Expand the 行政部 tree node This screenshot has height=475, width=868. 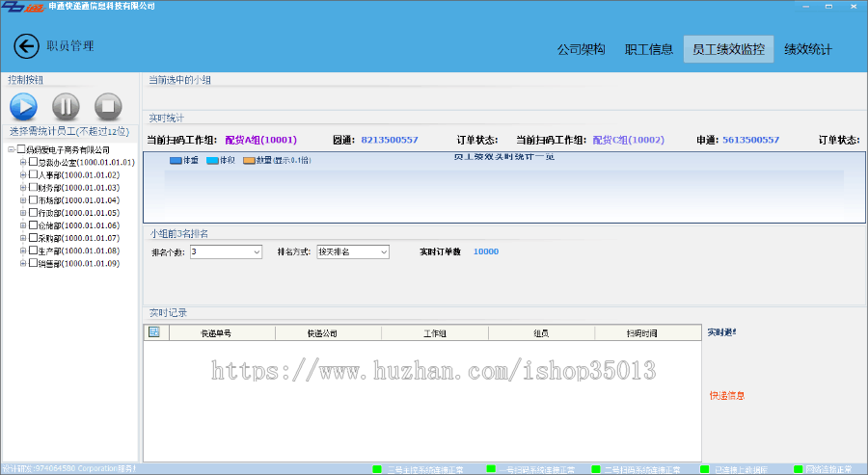23,214
